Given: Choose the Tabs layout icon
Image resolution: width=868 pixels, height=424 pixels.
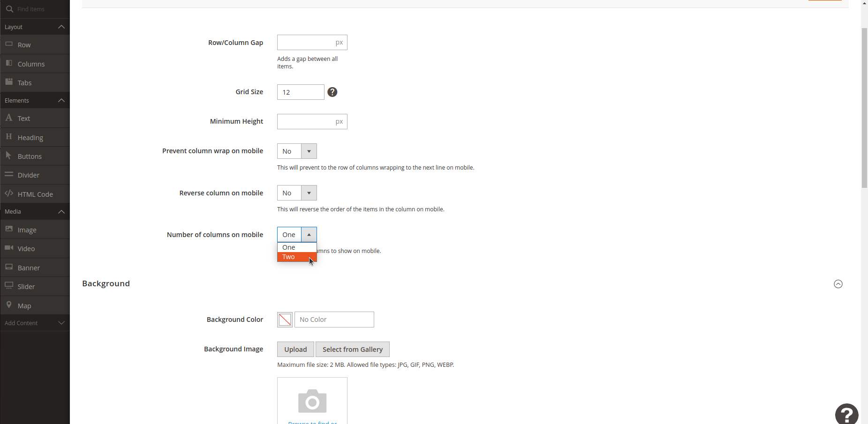Looking at the screenshot, I should coord(9,82).
